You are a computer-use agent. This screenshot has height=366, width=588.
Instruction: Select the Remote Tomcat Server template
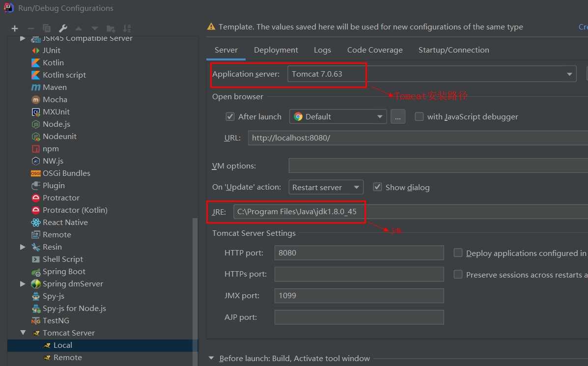[x=67, y=358]
